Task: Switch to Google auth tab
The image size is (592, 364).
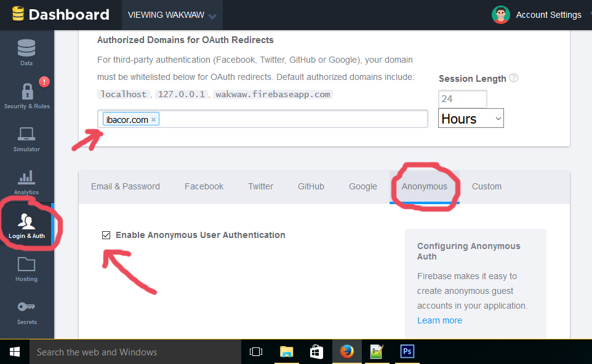Action: tap(363, 187)
